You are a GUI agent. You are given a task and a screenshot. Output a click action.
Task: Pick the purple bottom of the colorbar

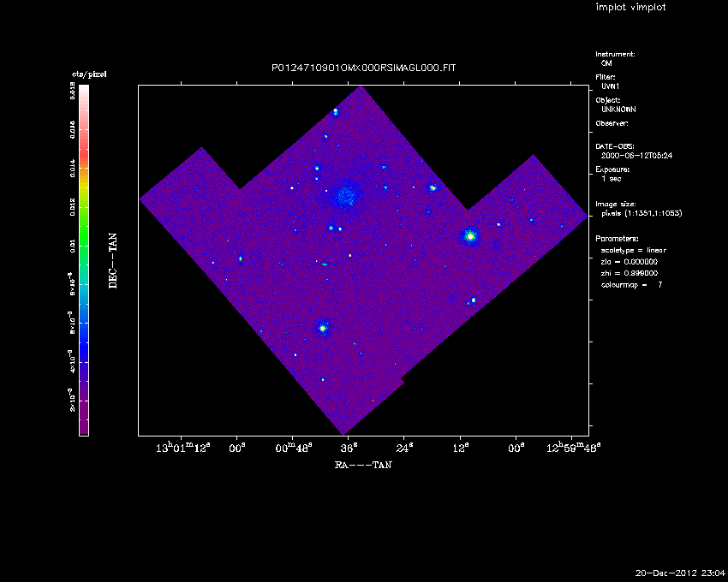(x=84, y=418)
